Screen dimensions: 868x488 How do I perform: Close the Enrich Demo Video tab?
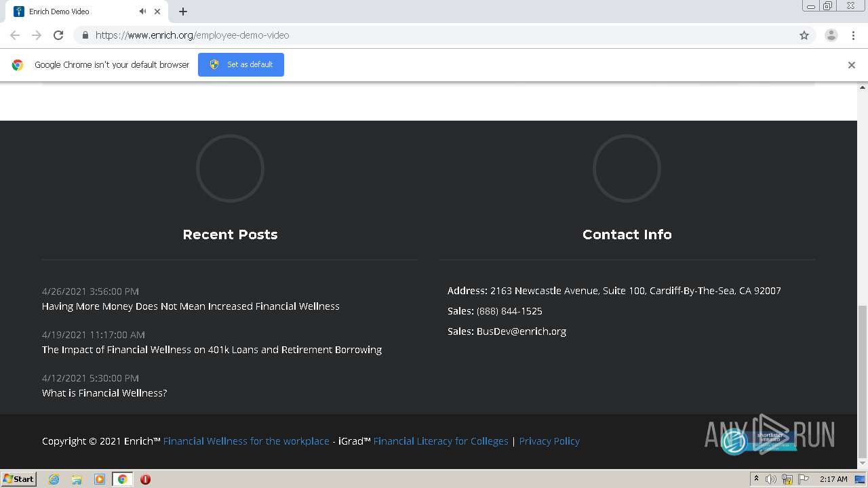[157, 12]
